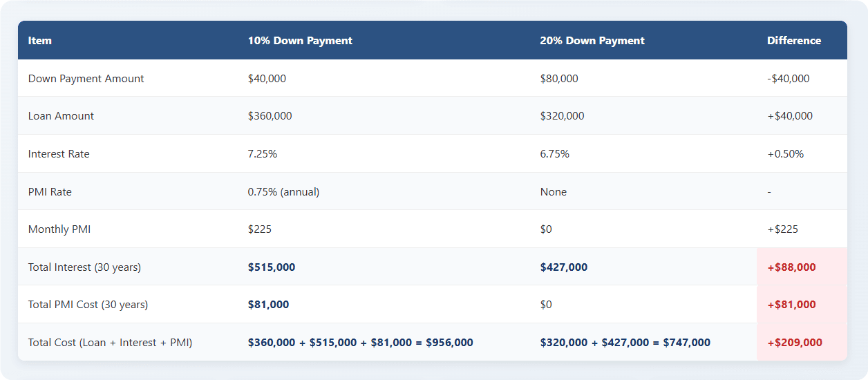
Task: Select the Difference column header
Action: point(794,41)
